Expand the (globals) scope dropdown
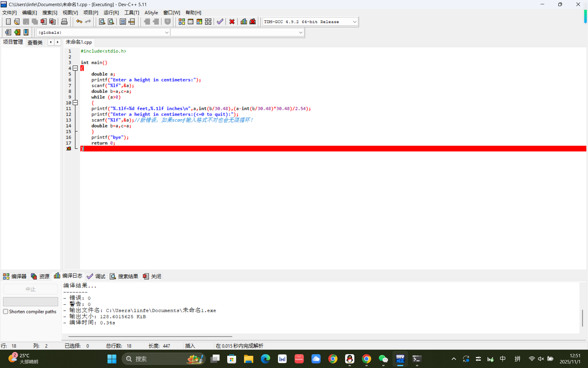588x368 pixels. 167,33
